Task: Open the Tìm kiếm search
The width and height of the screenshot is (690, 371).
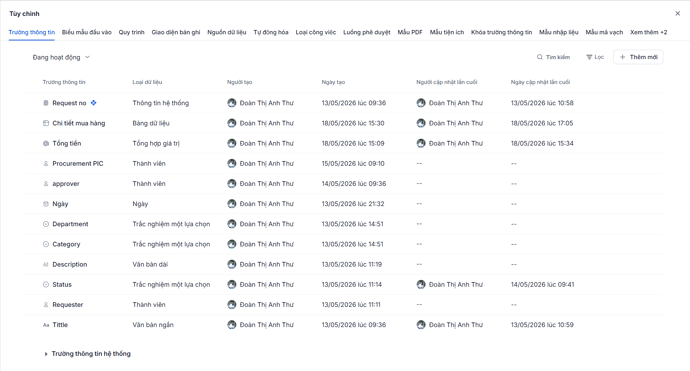Action: coord(553,57)
